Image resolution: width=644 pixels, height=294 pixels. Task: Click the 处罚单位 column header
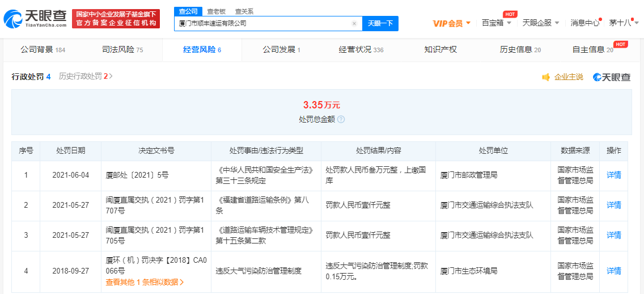tap(493, 150)
